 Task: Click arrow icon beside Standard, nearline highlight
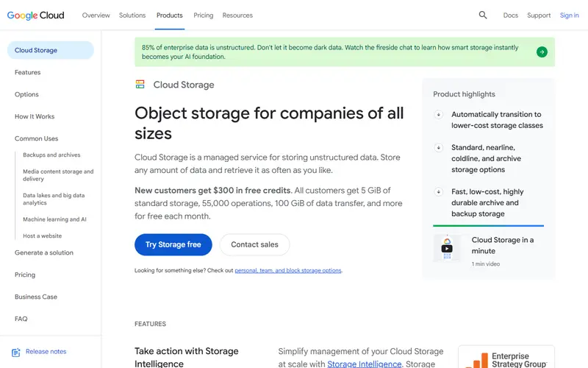[x=438, y=148]
